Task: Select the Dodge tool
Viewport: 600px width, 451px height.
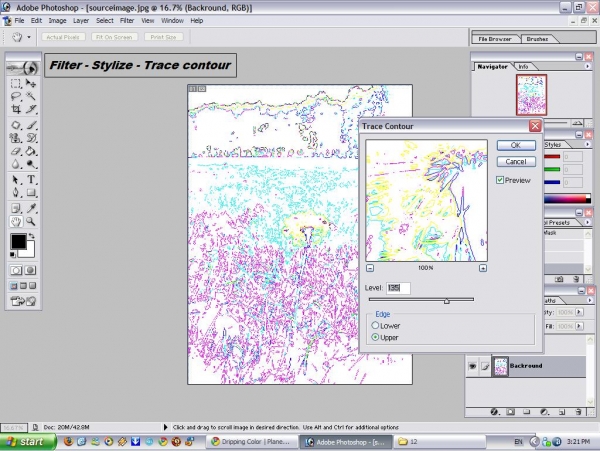Action: (x=31, y=164)
